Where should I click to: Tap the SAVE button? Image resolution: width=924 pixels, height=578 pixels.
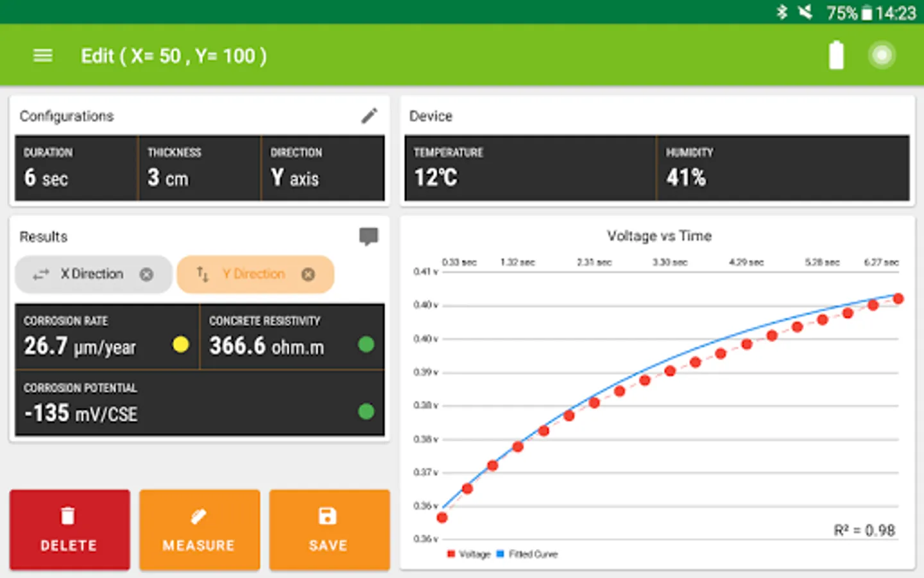pos(329,530)
